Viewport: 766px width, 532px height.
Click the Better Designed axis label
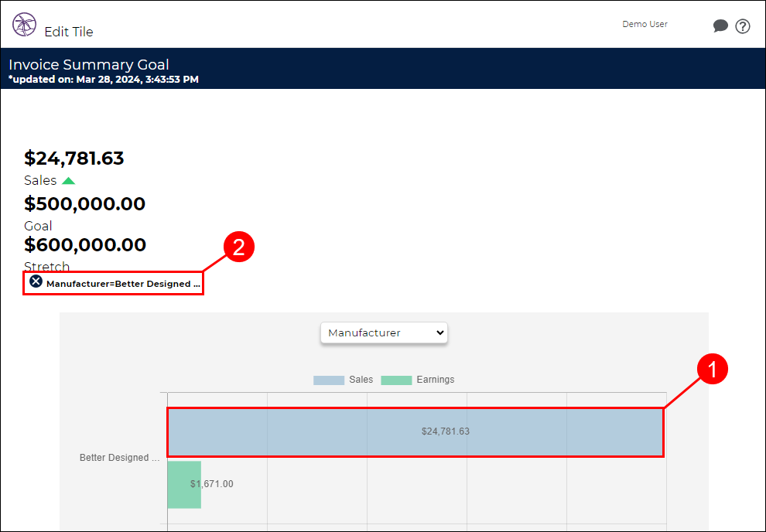point(120,458)
